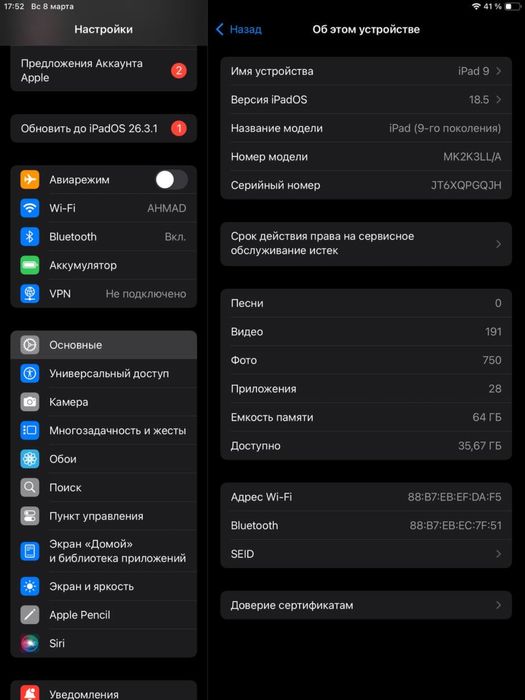Tap the Apple Pencil icon
Viewport: 525px width, 700px height.
click(30, 615)
